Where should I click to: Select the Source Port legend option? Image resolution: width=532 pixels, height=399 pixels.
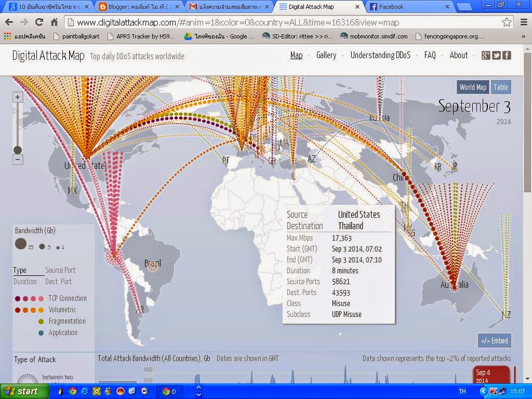60,270
